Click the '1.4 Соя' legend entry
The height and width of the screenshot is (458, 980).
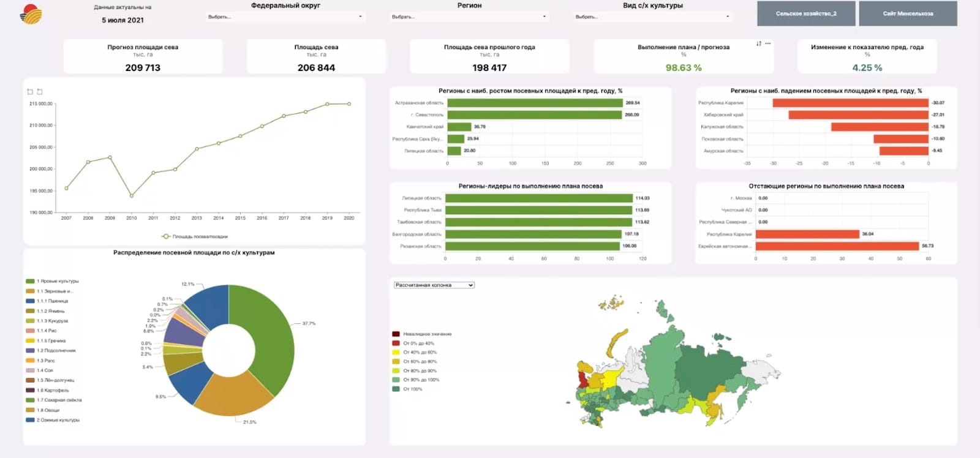39,370
